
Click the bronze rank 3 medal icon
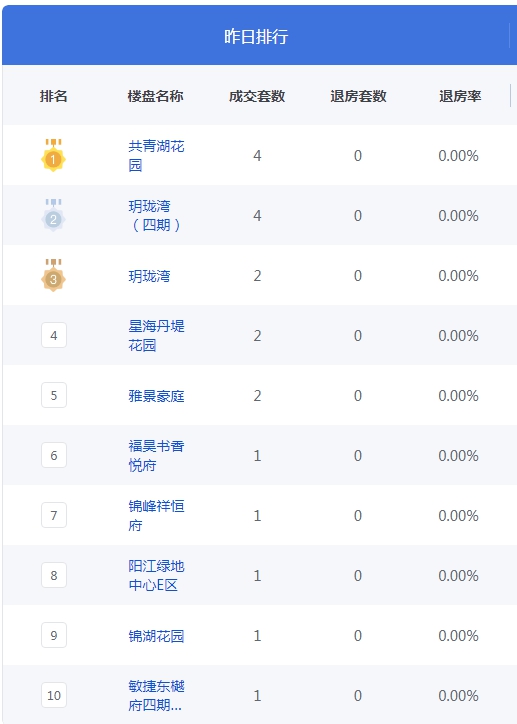(54, 275)
